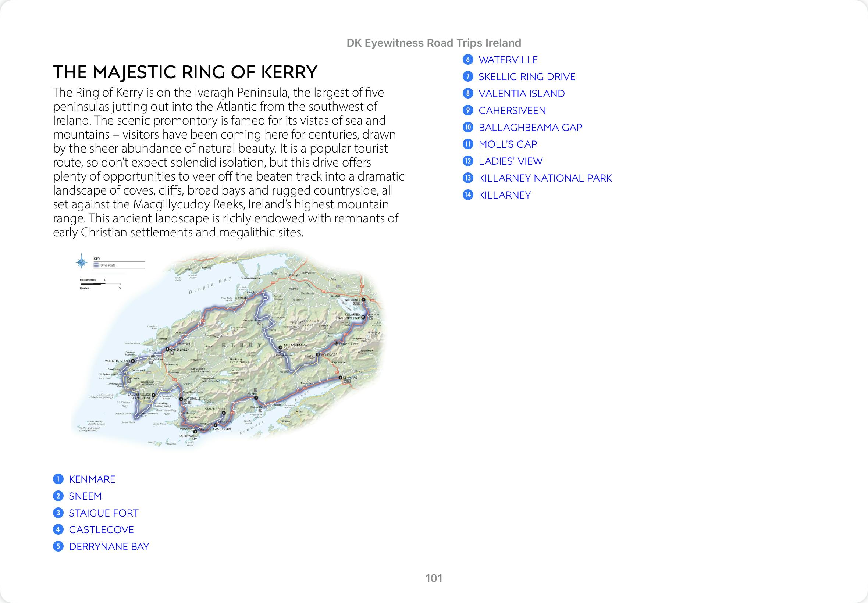Go to STAIGUE FORT section

(104, 513)
